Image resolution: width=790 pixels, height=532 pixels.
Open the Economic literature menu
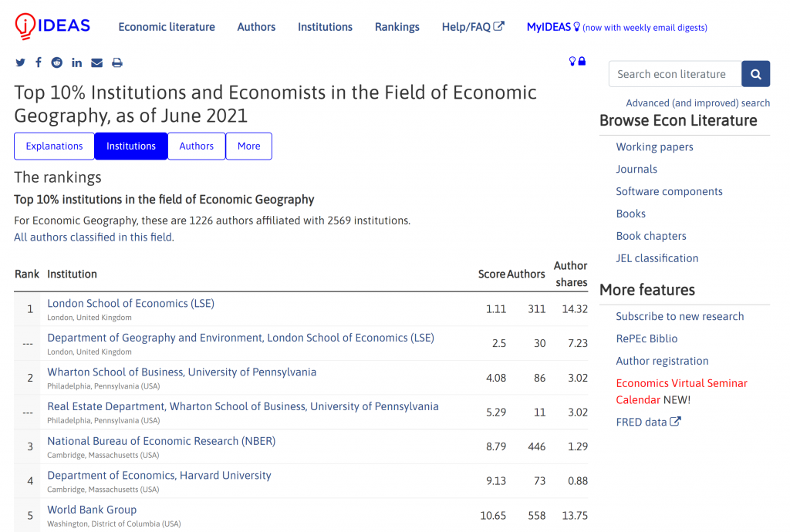click(167, 27)
